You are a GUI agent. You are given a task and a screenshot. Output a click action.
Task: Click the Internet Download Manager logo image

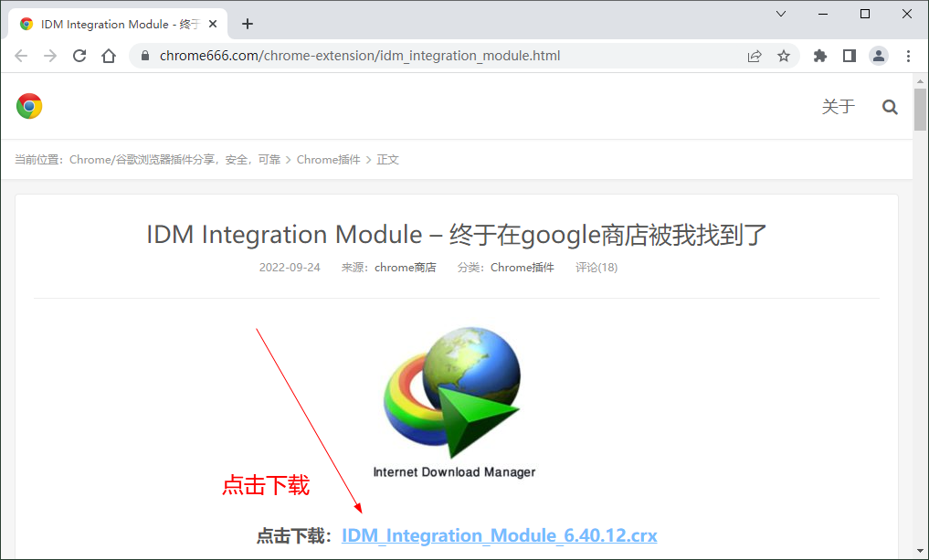(x=453, y=402)
